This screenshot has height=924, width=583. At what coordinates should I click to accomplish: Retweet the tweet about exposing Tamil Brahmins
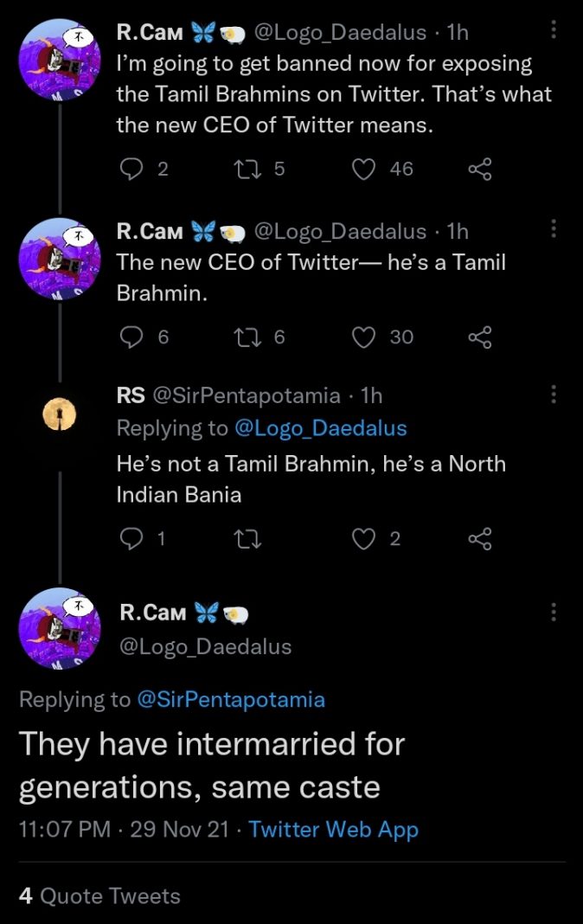coord(246,169)
